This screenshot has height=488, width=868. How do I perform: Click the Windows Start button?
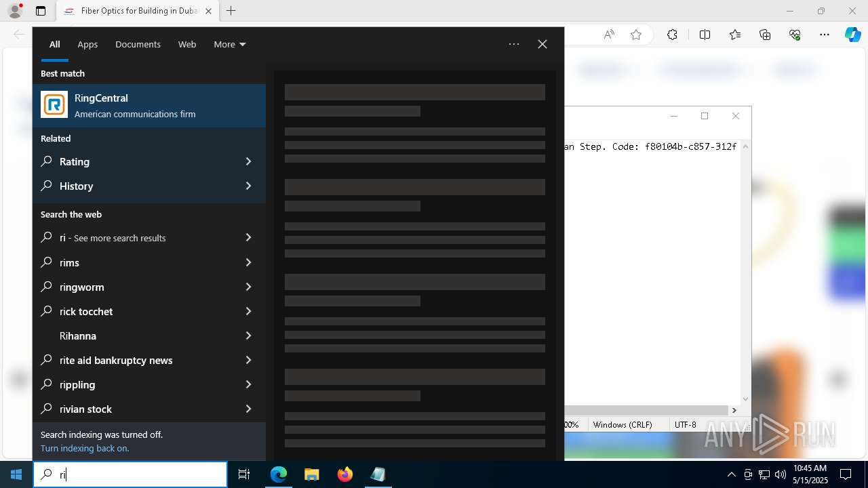click(x=16, y=474)
